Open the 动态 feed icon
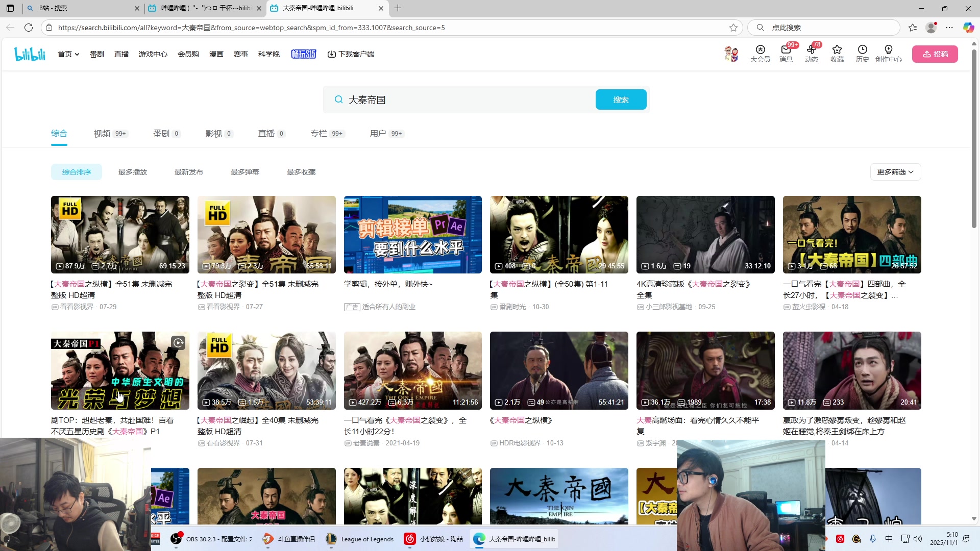 [x=811, y=54]
